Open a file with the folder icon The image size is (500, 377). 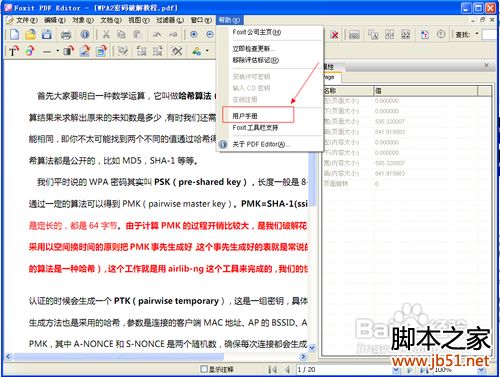click(30, 34)
